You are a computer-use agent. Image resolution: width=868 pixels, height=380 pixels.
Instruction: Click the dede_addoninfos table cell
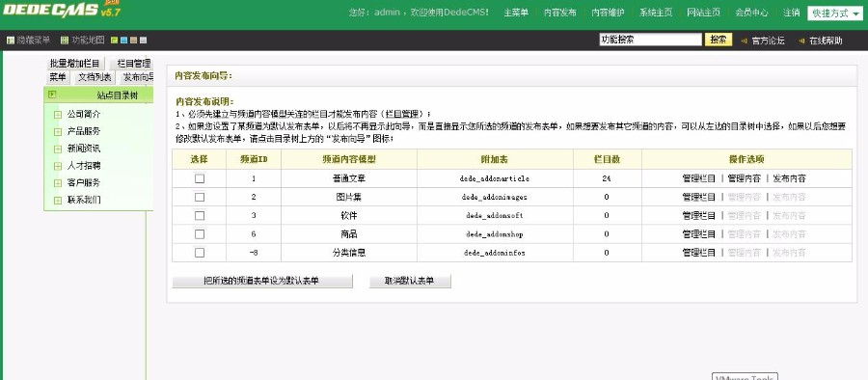click(495, 253)
